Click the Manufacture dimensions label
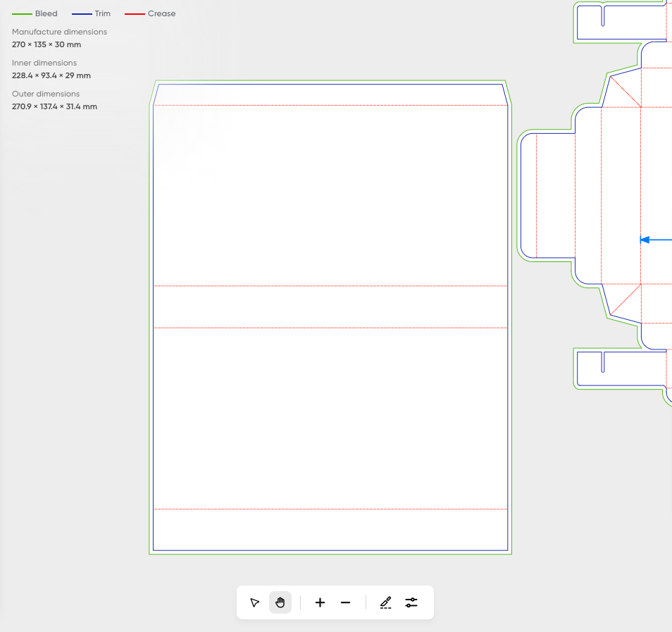 [59, 32]
